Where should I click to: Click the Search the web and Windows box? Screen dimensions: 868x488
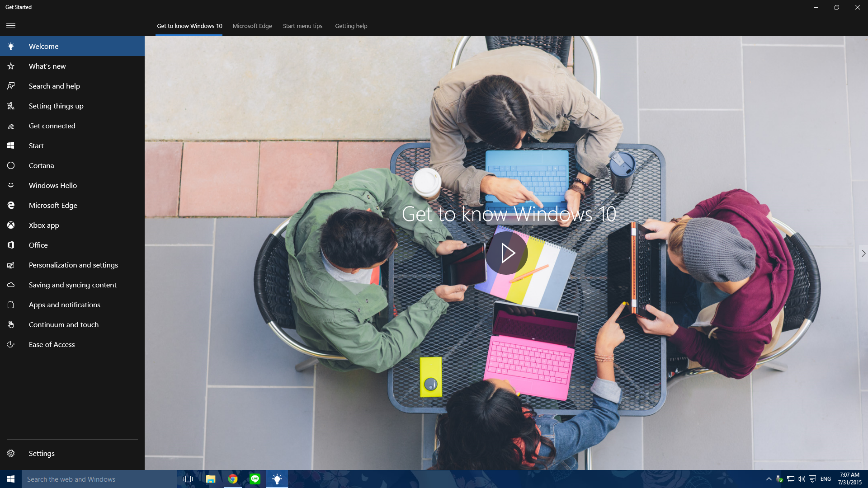pos(99,479)
